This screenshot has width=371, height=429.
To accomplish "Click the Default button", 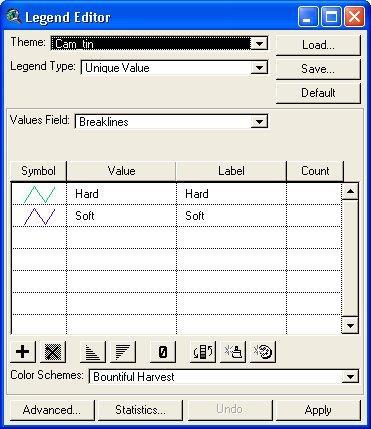I will point(318,93).
